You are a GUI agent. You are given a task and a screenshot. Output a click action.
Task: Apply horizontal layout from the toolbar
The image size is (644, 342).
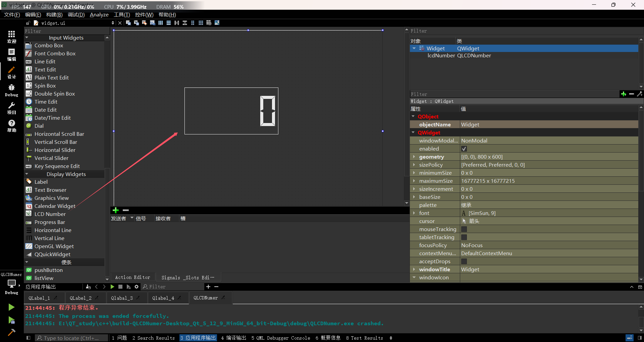click(x=160, y=23)
